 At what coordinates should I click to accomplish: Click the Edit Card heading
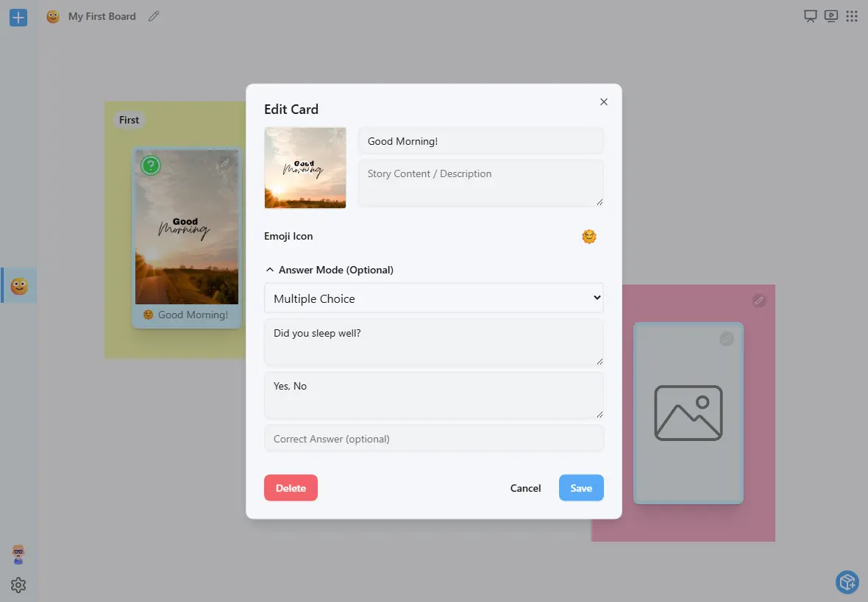click(x=291, y=110)
